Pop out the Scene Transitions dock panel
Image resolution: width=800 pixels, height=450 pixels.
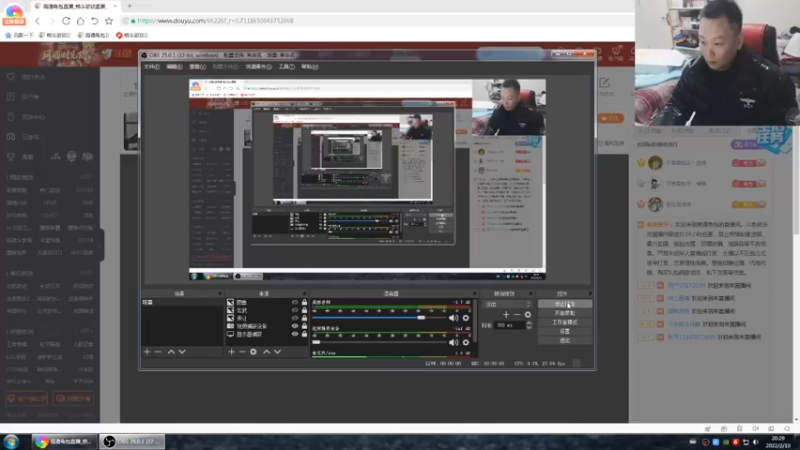tap(530, 293)
